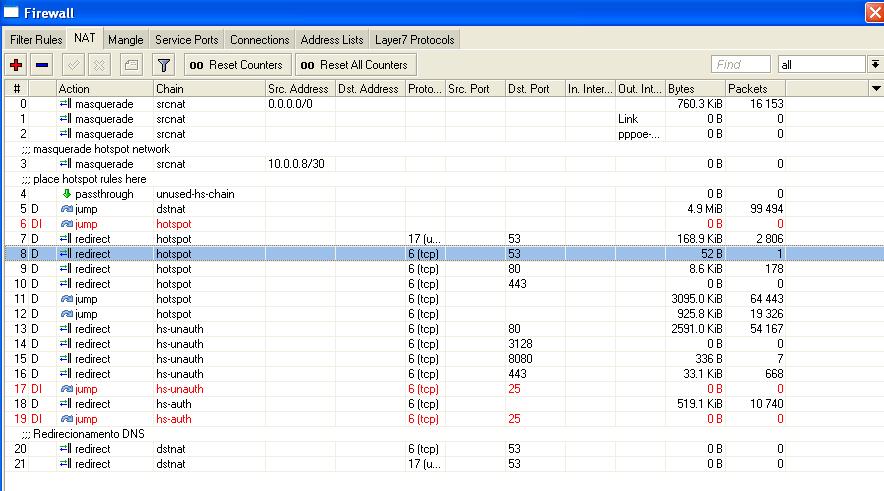Click redirect icon in rule 20
Image resolution: width=884 pixels, height=491 pixels.
66,449
